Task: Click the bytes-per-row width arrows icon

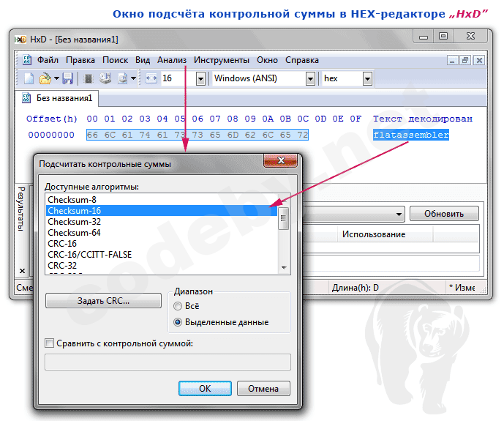Action: tap(151, 78)
